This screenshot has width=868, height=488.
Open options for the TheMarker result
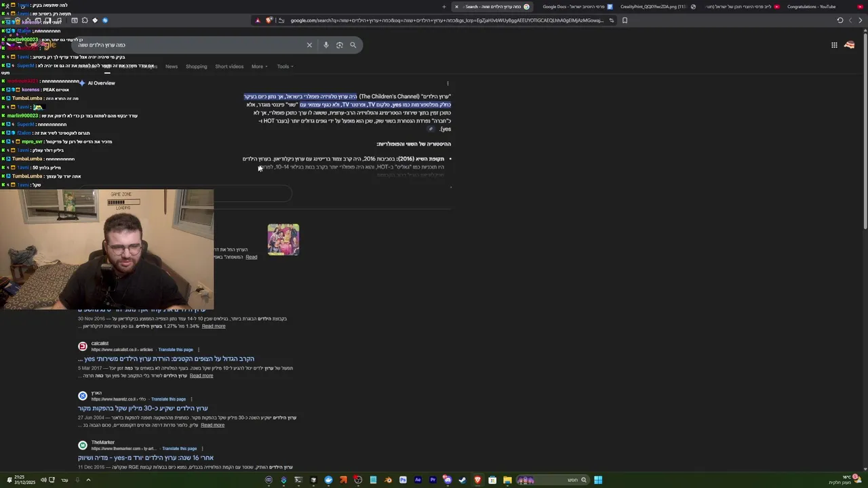[202, 449]
